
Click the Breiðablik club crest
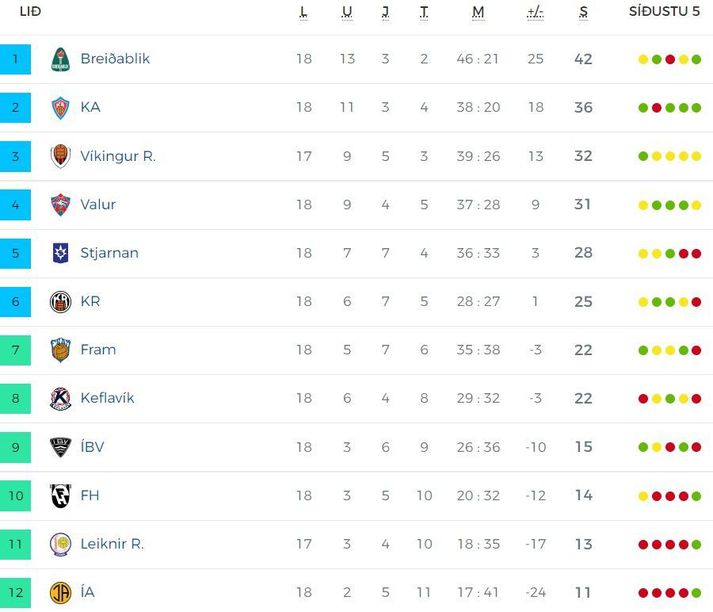[x=60, y=59]
